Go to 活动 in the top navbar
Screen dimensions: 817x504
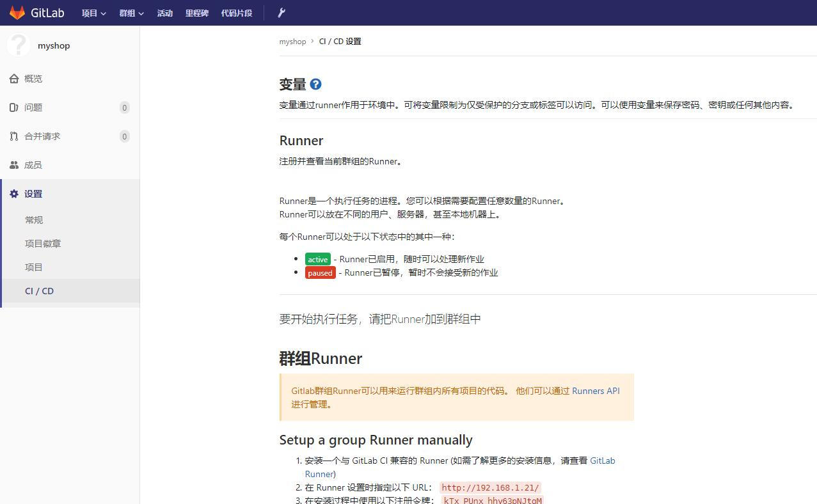pos(165,13)
